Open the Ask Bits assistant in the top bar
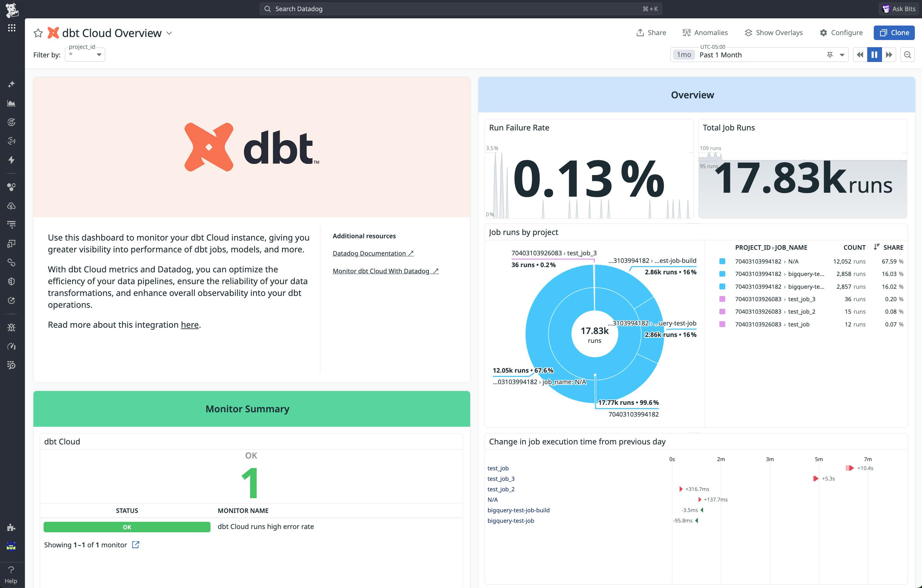The height and width of the screenshot is (588, 922). (x=898, y=9)
